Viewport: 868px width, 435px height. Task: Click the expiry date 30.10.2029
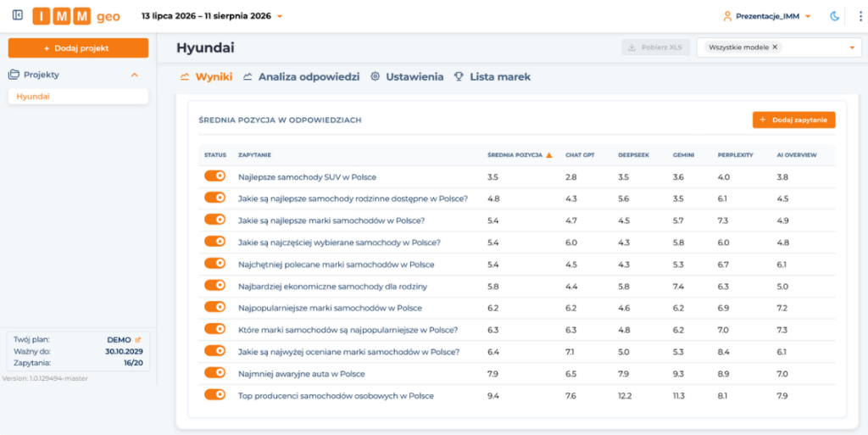[124, 351]
